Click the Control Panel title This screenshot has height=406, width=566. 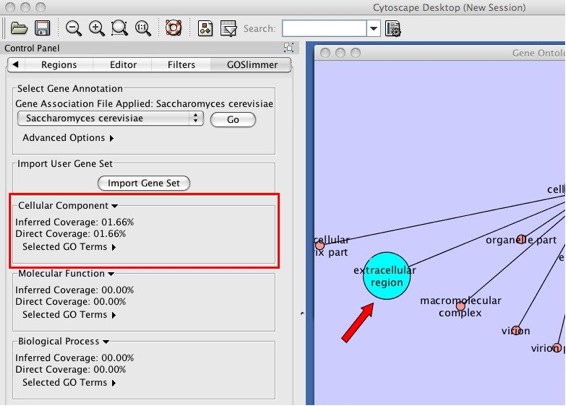tap(32, 48)
